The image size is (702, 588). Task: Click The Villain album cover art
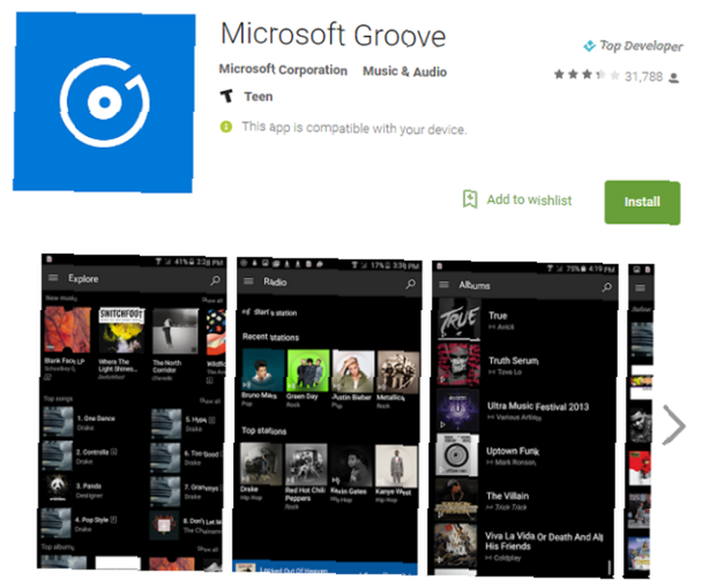[x=457, y=500]
